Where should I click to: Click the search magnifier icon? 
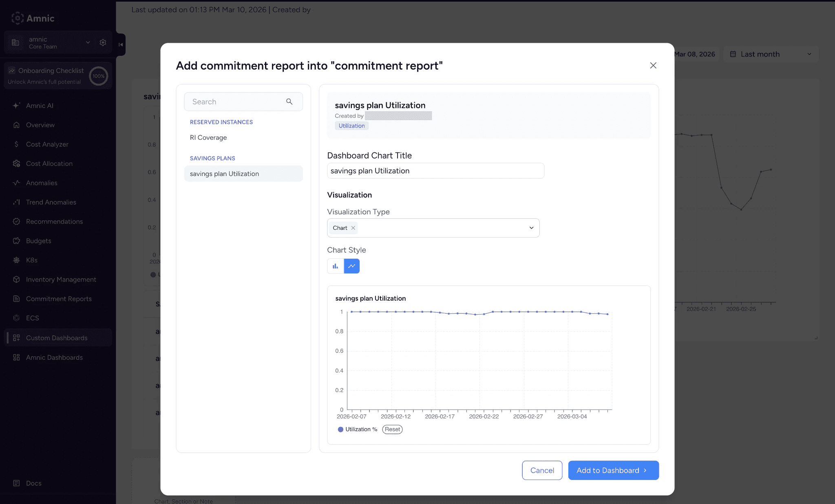click(289, 102)
